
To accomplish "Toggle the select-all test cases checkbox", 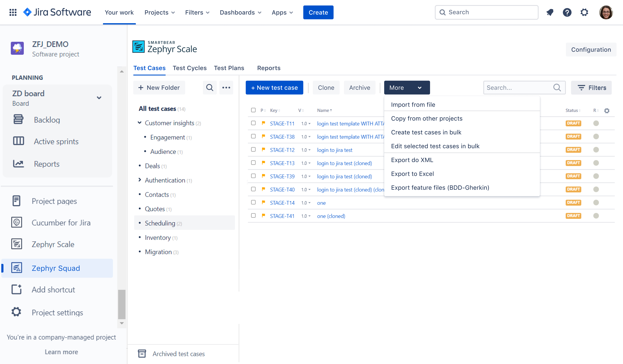I will (x=253, y=110).
